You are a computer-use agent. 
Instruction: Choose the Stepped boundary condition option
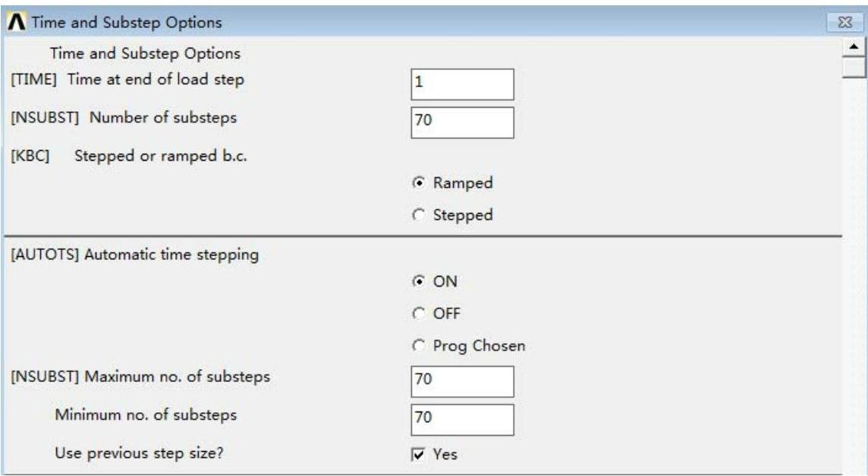pyautogui.click(x=417, y=215)
